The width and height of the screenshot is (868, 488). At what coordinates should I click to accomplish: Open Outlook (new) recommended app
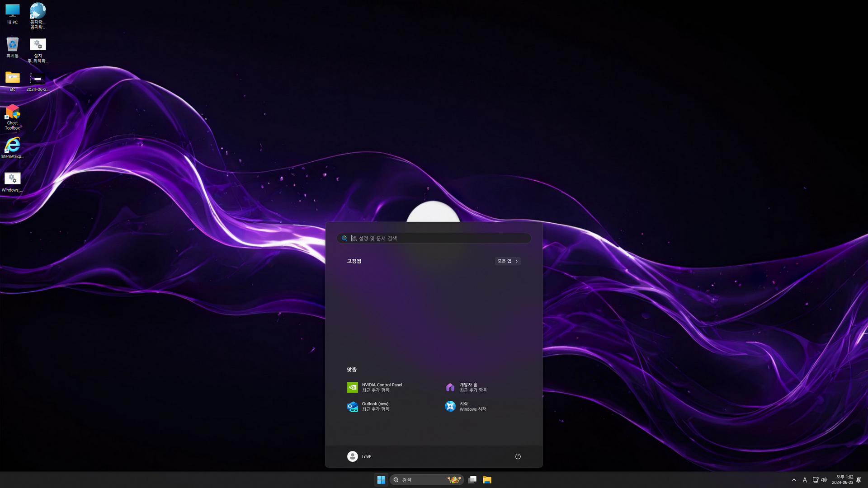coord(374,406)
